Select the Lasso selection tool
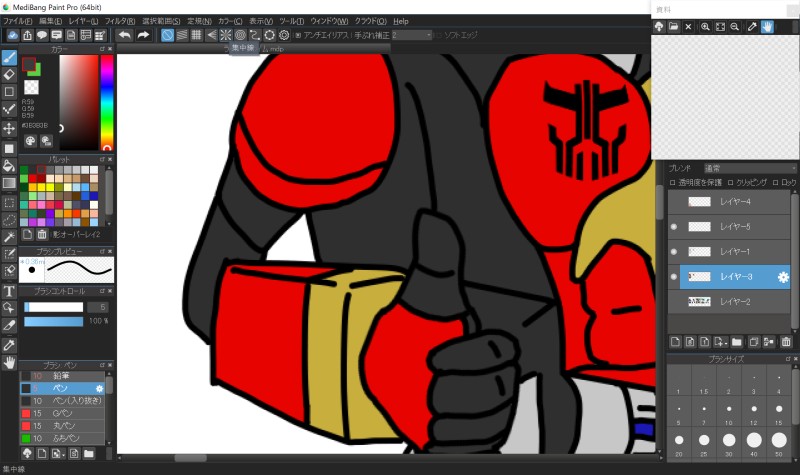Viewport: 800px width, 475px height. point(9,220)
